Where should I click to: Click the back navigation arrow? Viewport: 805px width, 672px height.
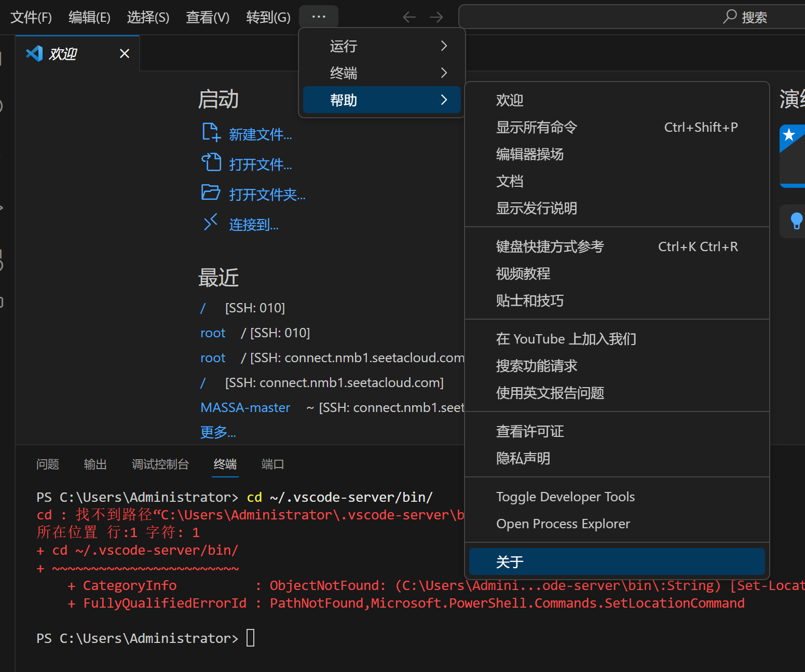409,17
